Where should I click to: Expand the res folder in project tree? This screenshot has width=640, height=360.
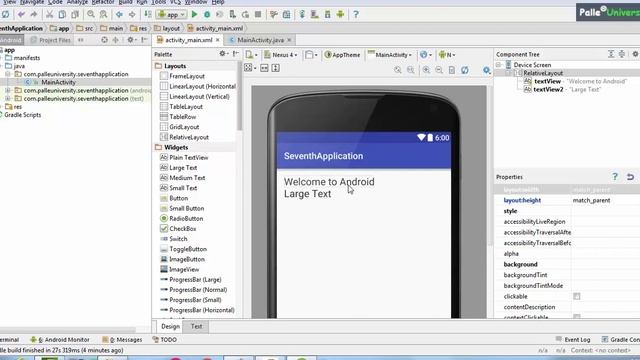[1, 107]
